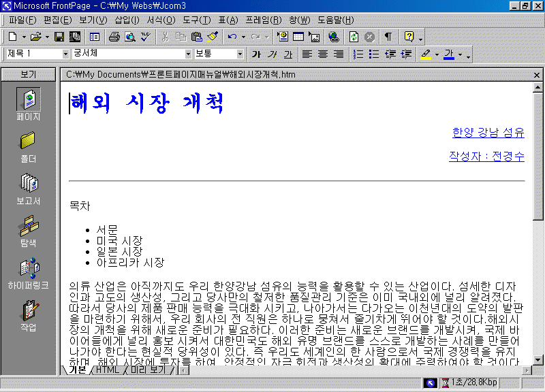
Task: Expand the Open button dropdown arrow
Action: [47, 37]
